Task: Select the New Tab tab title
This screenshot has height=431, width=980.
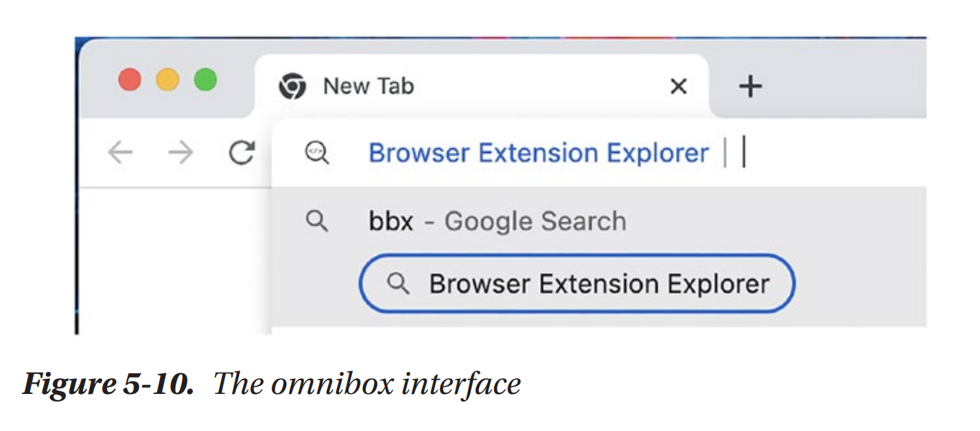Action: [369, 86]
